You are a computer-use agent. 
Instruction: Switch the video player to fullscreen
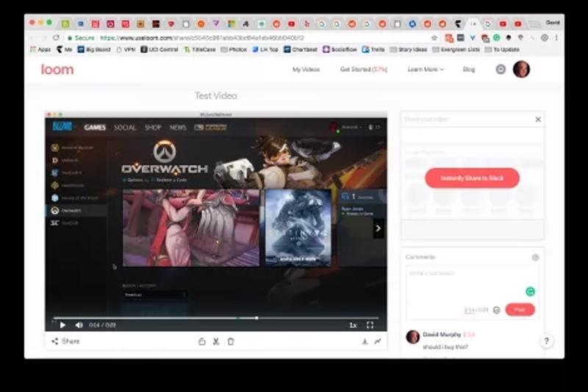click(370, 325)
